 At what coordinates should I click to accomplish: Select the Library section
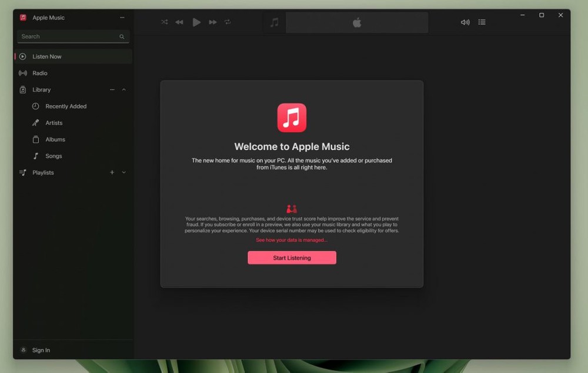[x=73, y=89]
